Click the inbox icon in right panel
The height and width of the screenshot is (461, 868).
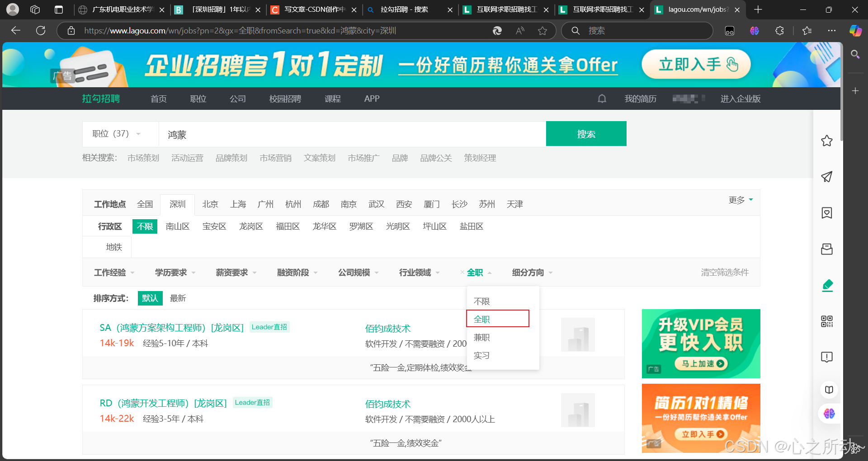(827, 249)
